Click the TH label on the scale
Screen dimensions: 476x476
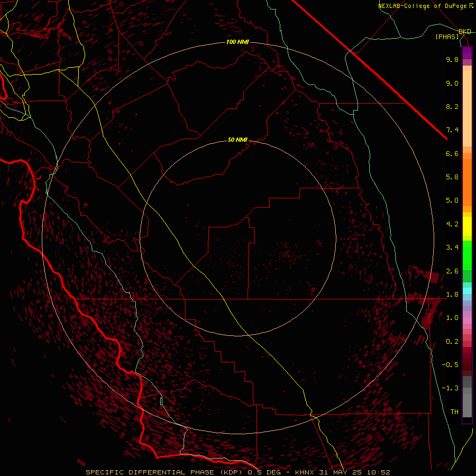(454, 412)
